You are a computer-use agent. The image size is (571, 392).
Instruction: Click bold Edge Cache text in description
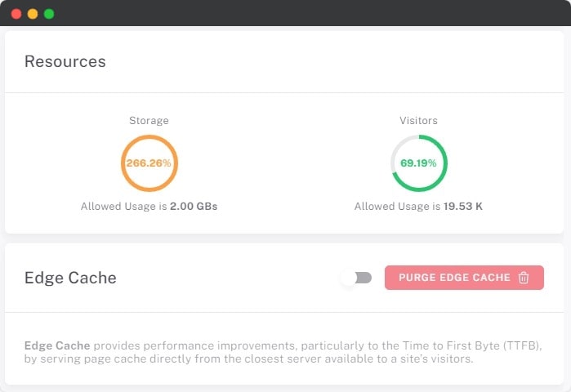(x=57, y=345)
